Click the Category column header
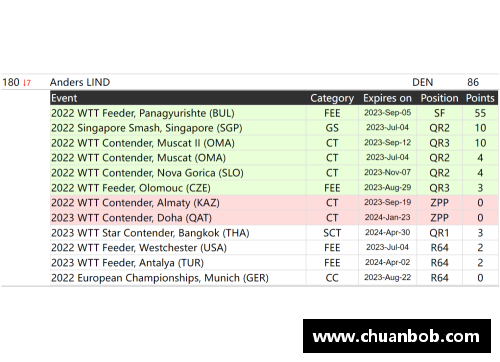 (x=332, y=98)
